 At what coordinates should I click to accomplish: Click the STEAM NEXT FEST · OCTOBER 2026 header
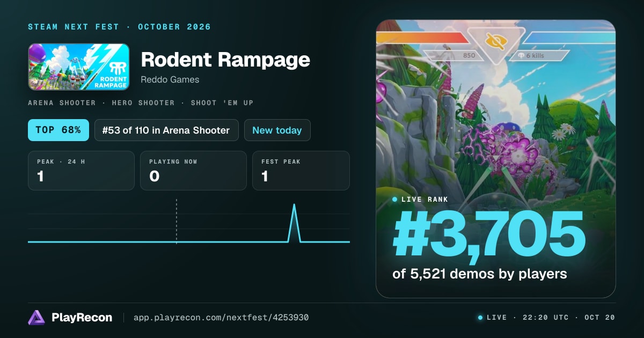(119, 27)
